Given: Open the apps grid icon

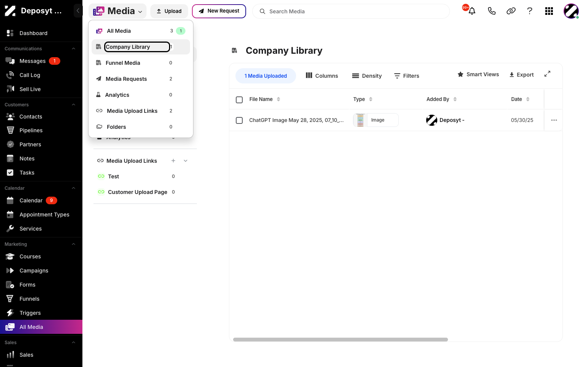Looking at the screenshot, I should pos(549,11).
